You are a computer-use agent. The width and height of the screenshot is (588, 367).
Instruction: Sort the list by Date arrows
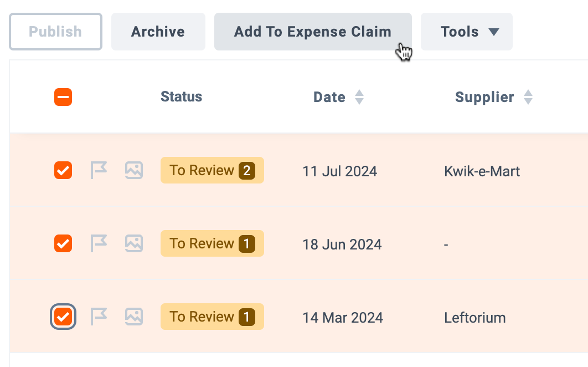pos(359,97)
